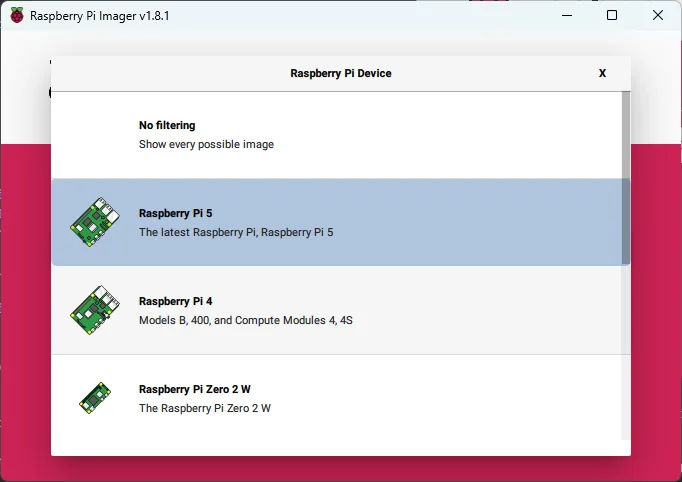
Task: Click 'The Raspberry Pi Zero 2 W' description text
Action: point(205,408)
